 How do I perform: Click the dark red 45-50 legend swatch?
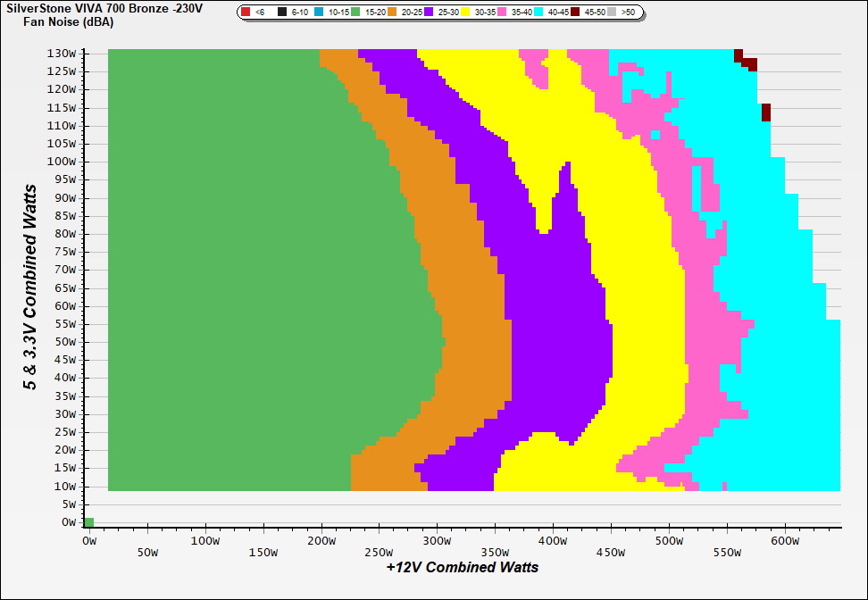[575, 12]
